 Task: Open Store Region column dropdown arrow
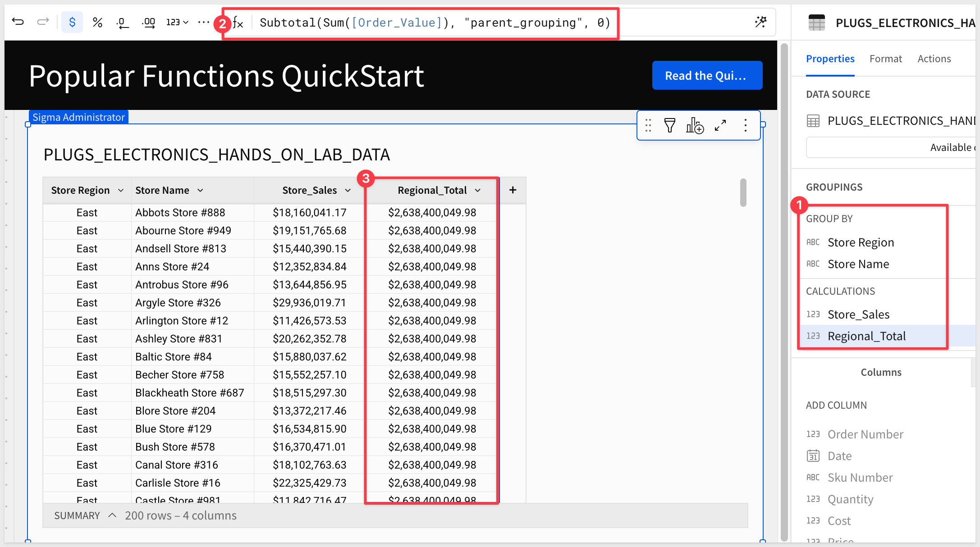tap(121, 191)
